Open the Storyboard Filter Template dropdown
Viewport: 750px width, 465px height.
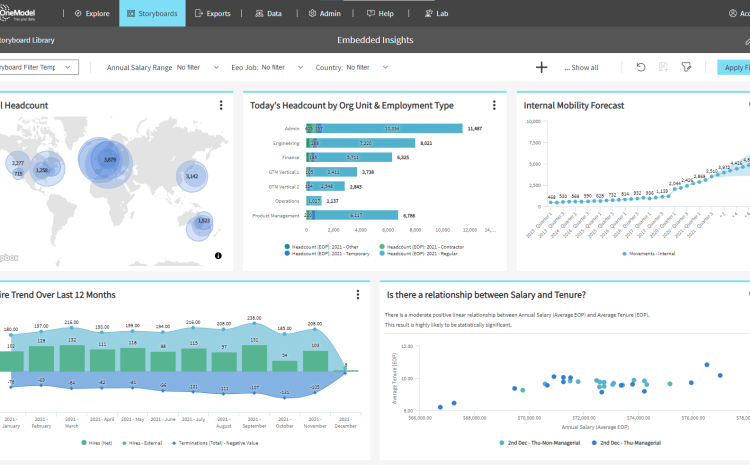coord(38,67)
